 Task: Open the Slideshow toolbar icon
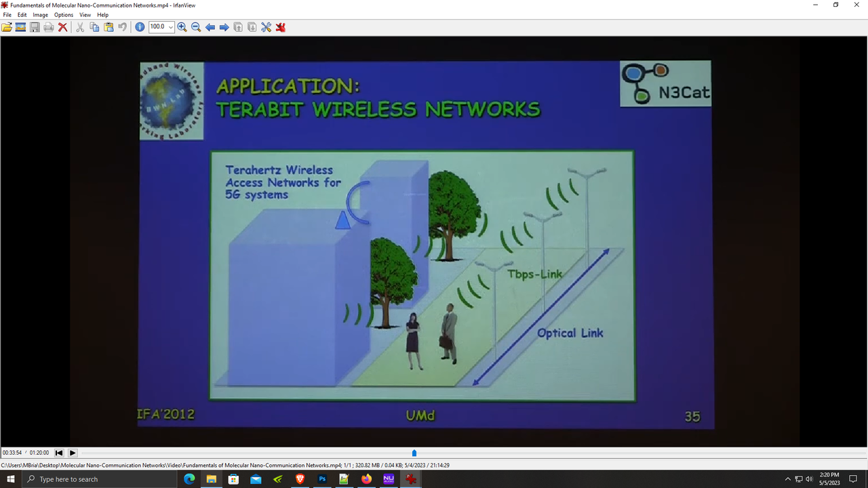[20, 27]
